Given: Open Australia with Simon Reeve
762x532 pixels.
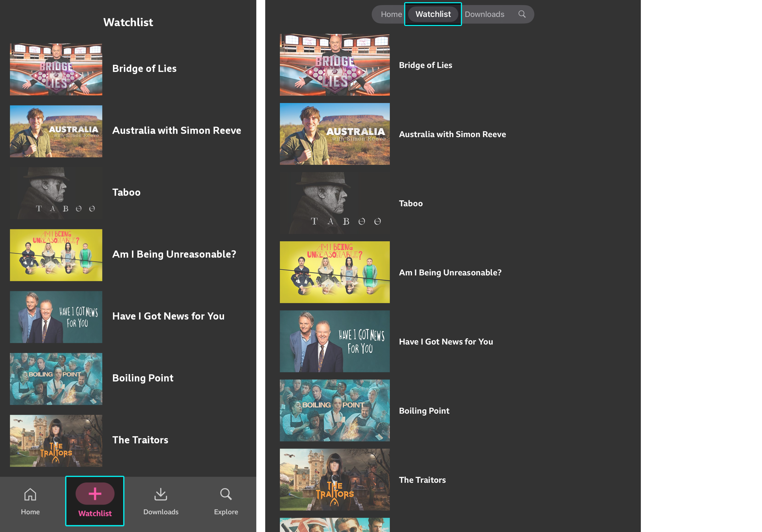Looking at the screenshot, I should (177, 130).
